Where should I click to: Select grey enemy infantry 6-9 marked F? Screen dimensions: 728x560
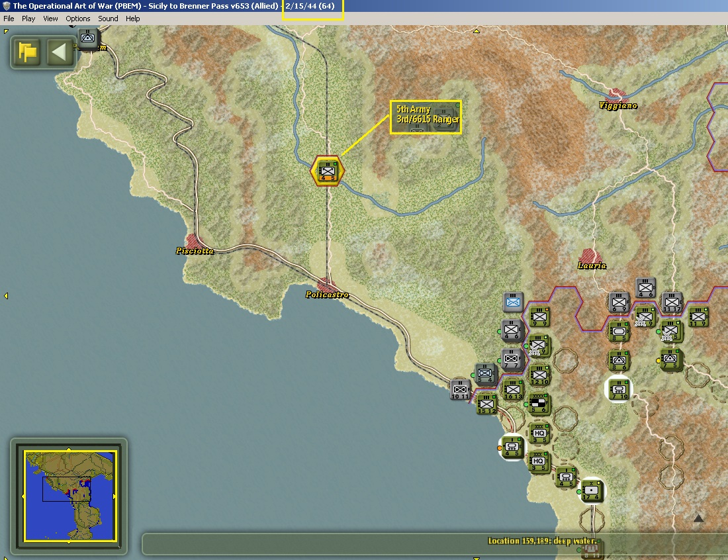tap(619, 303)
